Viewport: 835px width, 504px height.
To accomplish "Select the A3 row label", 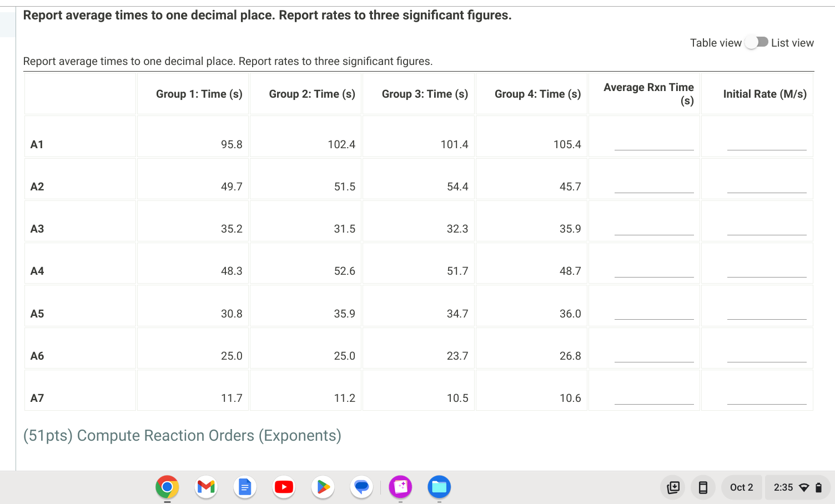I will click(x=37, y=229).
